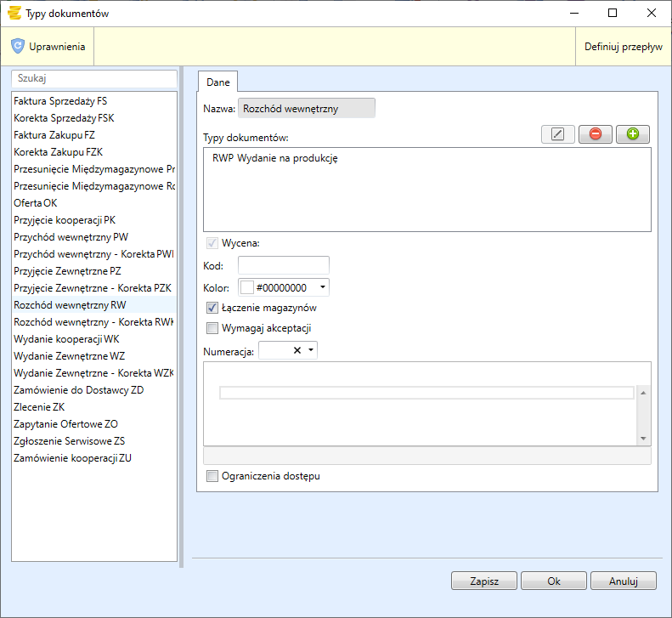The image size is (672, 618).
Task: Click the green add document type icon
Action: (x=632, y=134)
